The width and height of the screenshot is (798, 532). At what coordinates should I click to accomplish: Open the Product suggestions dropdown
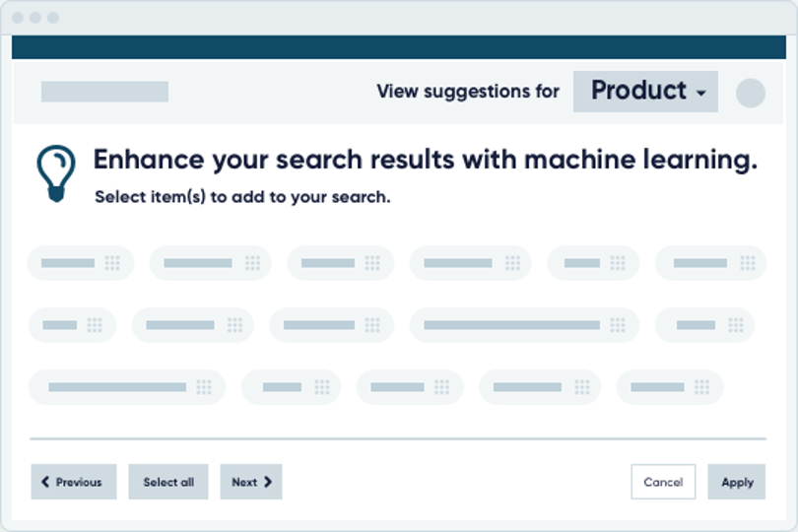[645, 92]
